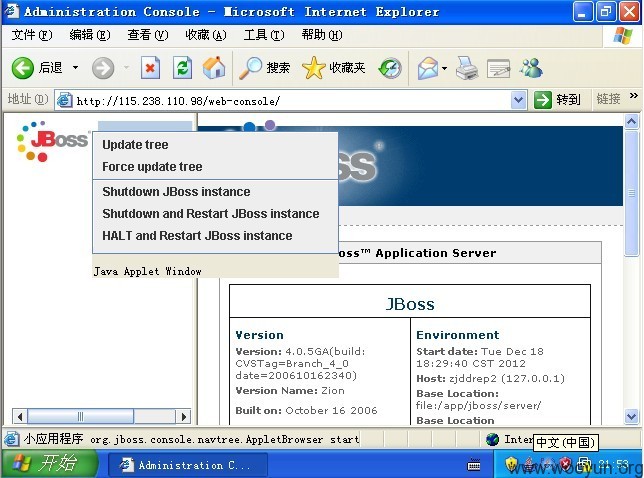
Task: Click the Version Name: Zion text
Action: 290,391
